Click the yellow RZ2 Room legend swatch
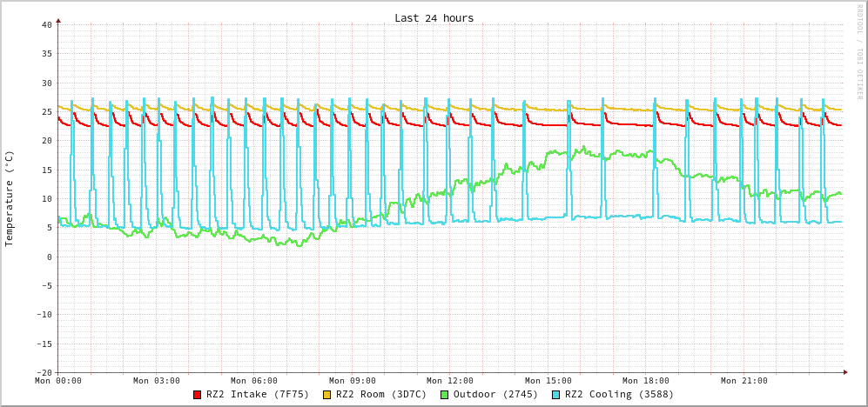 (327, 395)
